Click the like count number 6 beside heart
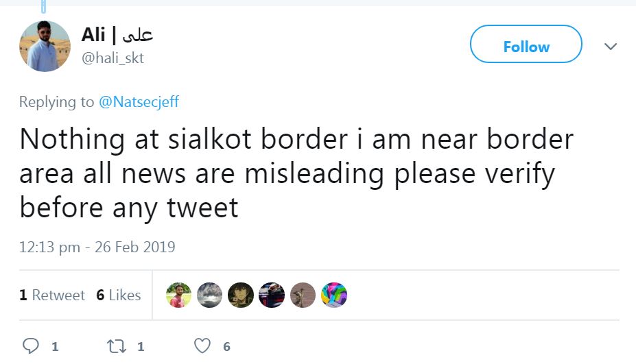The image size is (636, 364). [226, 347]
